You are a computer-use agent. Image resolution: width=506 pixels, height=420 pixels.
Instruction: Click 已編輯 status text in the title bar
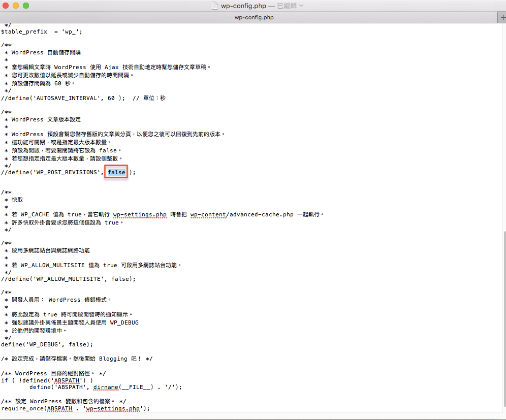tap(287, 6)
